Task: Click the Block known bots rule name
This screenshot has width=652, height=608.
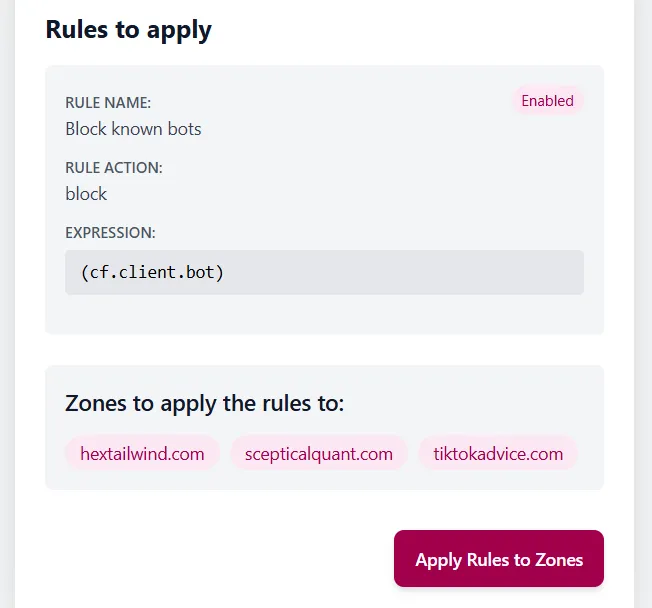Action: [133, 129]
